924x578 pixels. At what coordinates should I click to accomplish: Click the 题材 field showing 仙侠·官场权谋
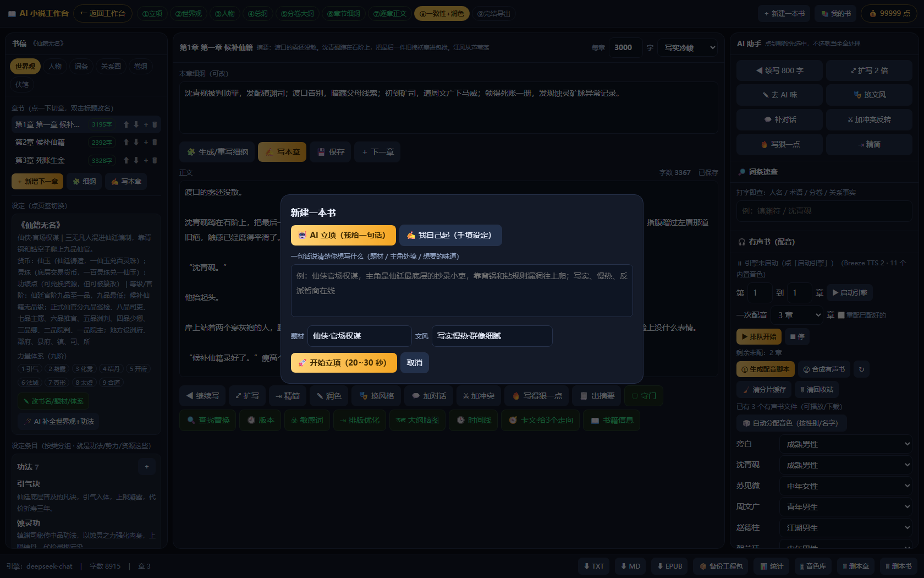(359, 336)
